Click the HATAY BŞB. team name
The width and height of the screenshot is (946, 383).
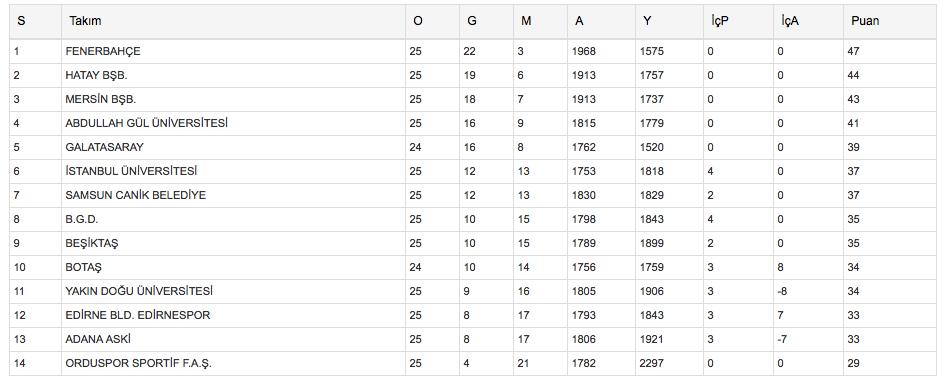(x=97, y=75)
